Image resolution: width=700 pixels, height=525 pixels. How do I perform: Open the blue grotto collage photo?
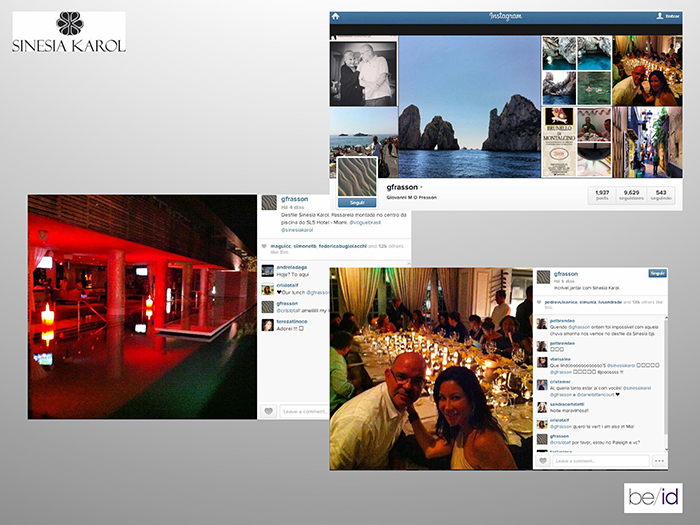click(x=576, y=71)
